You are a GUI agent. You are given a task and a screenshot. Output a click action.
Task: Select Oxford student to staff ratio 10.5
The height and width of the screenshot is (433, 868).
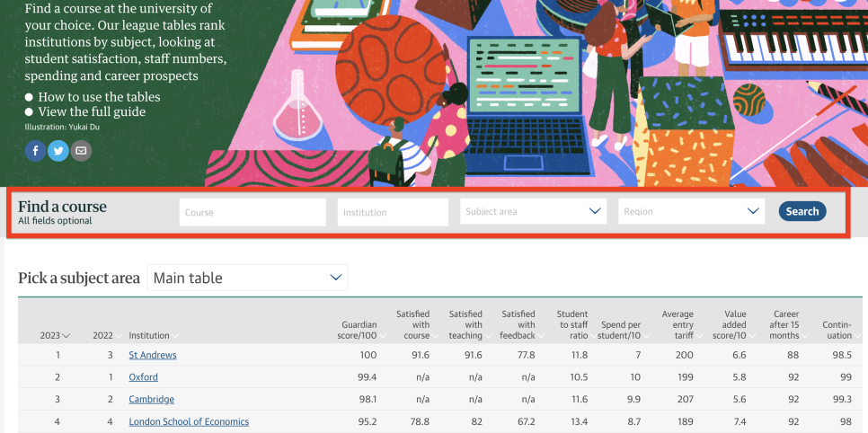pos(579,377)
